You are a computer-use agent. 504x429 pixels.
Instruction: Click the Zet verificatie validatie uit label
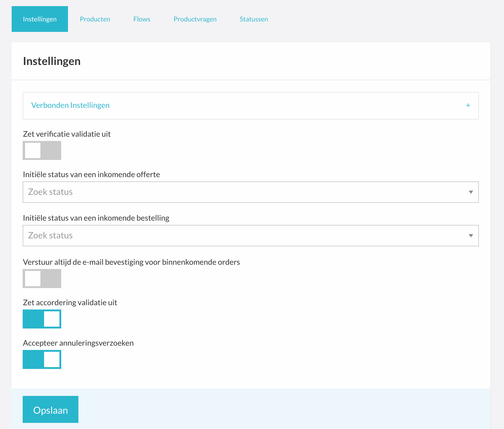pos(67,134)
